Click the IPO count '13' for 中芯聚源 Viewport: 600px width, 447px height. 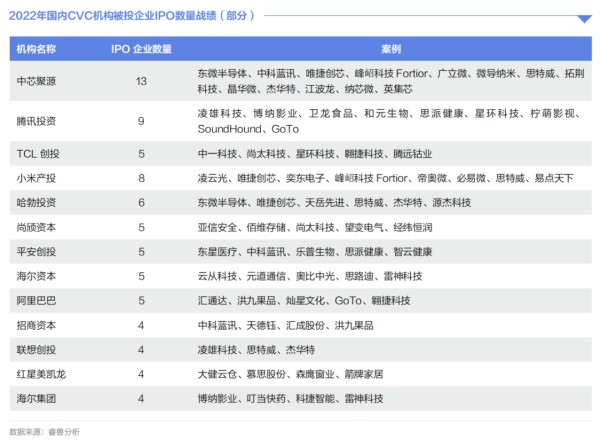click(x=141, y=81)
